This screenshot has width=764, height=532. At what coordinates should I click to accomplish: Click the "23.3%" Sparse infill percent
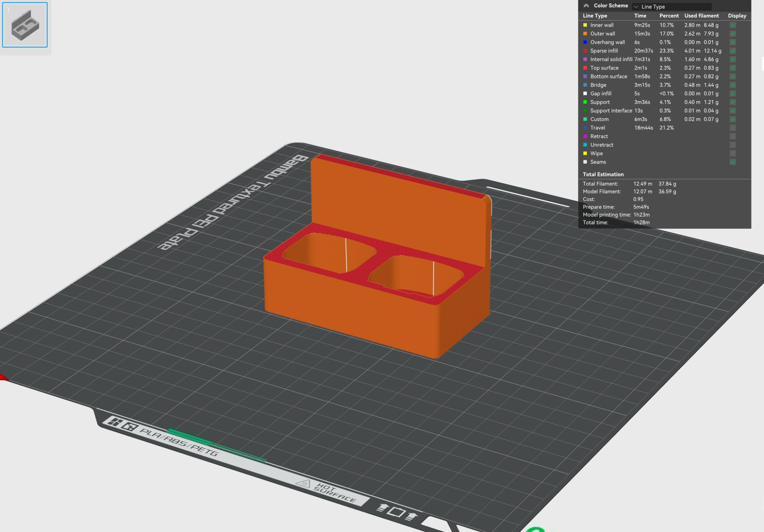coord(667,51)
